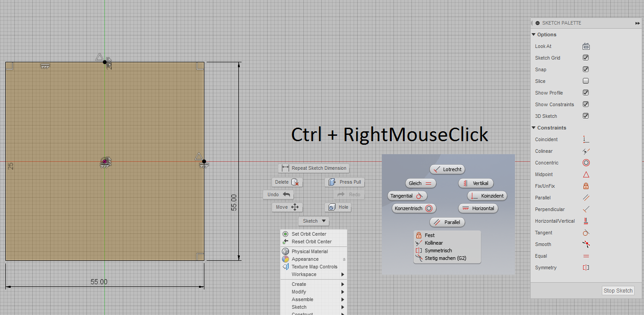This screenshot has width=644, height=315.
Task: Expand the Create submenu
Action: click(313, 284)
